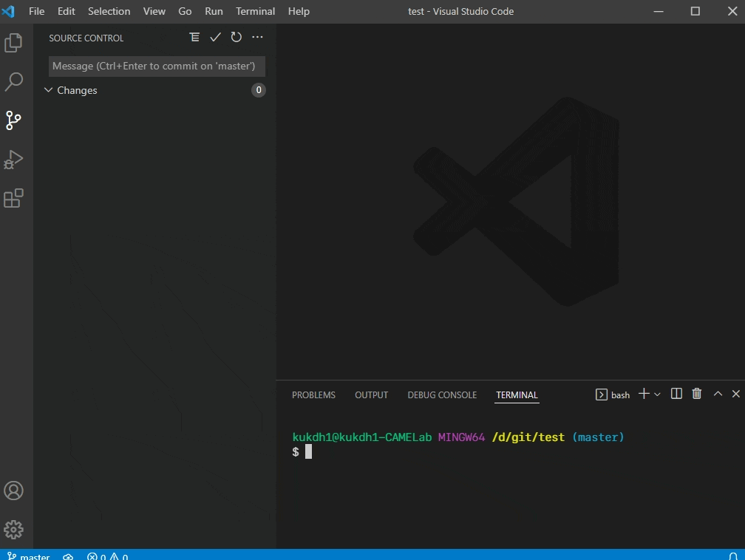745x560 pixels.
Task: Split the terminal pane
Action: click(676, 393)
